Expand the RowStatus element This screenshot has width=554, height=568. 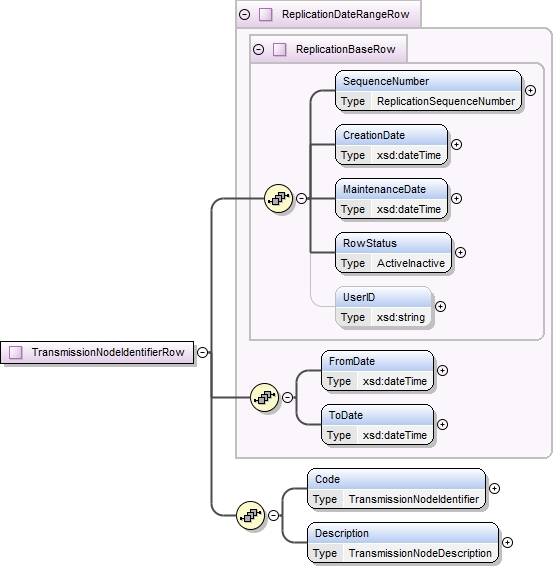[x=460, y=252]
